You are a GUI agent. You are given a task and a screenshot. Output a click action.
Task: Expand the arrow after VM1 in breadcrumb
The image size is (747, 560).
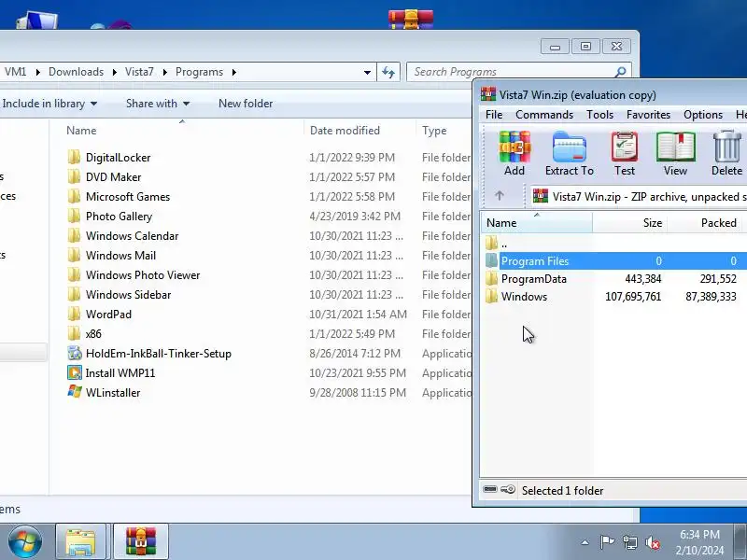(37, 72)
